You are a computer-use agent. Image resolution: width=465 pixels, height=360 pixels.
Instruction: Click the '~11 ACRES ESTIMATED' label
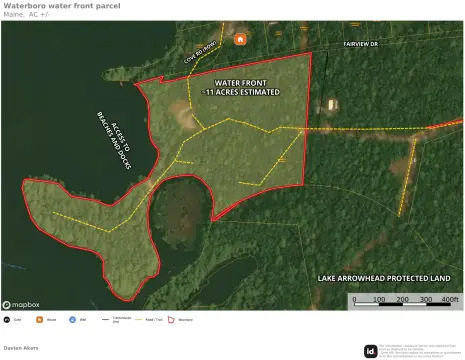pyautogui.click(x=241, y=92)
